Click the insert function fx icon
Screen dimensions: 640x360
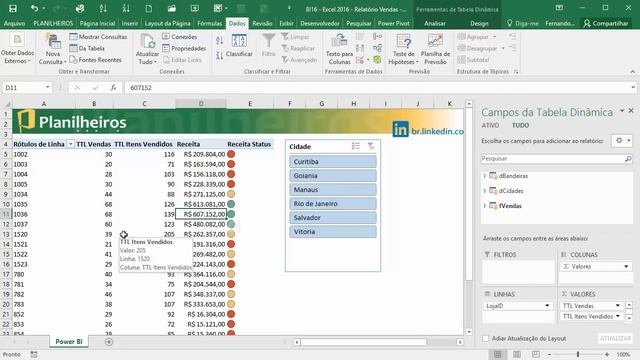click(x=113, y=87)
